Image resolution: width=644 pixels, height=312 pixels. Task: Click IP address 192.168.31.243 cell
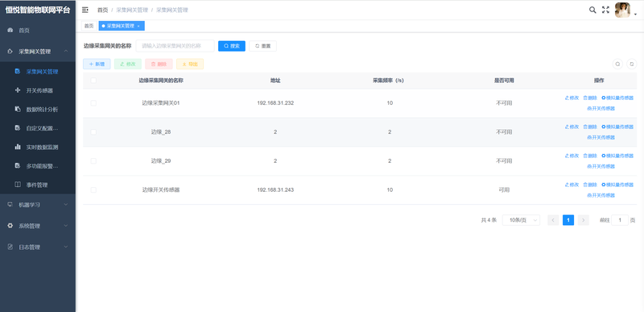click(275, 190)
